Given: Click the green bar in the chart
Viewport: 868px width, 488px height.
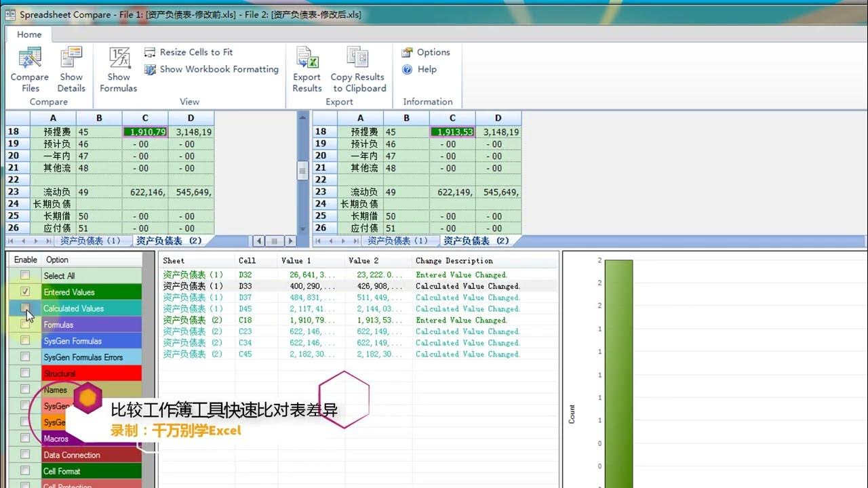Looking at the screenshot, I should pyautogui.click(x=618, y=373).
